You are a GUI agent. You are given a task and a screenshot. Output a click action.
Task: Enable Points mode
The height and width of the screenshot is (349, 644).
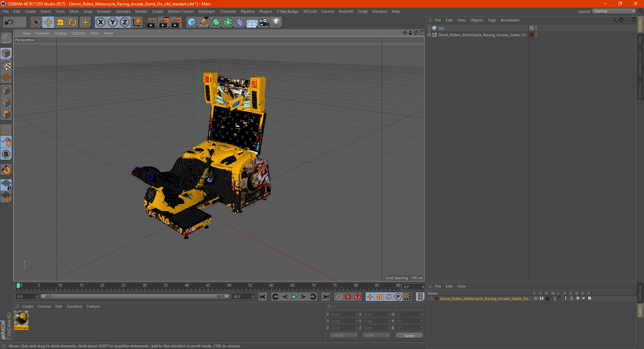click(6, 90)
